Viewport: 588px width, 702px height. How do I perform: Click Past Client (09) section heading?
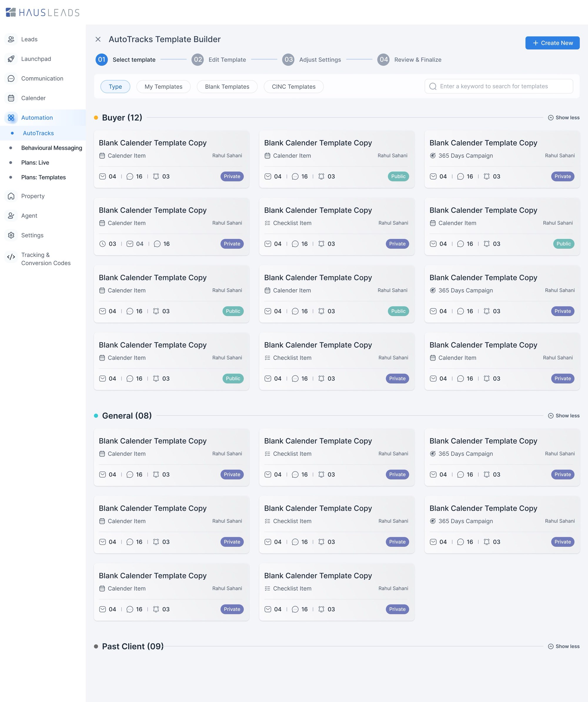(x=133, y=646)
